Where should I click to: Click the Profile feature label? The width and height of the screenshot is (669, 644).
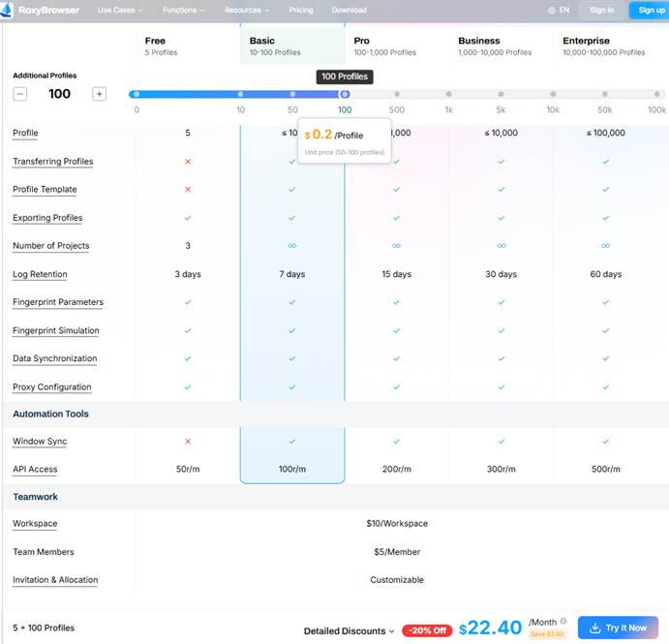(25, 133)
